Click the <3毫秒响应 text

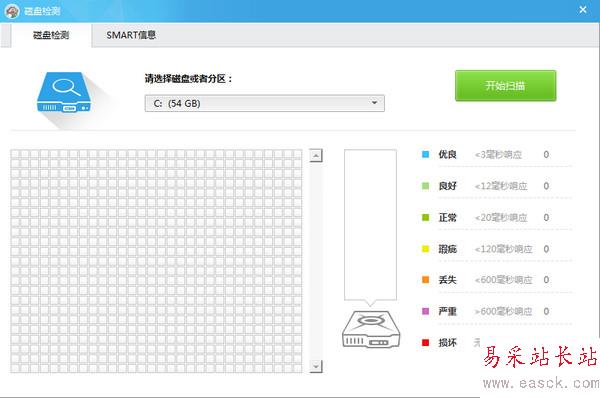point(498,155)
